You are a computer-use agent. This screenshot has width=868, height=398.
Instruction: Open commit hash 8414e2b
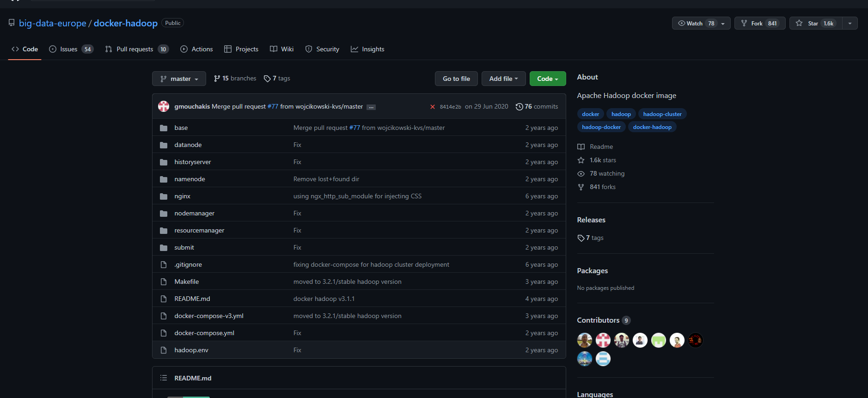[x=450, y=107]
